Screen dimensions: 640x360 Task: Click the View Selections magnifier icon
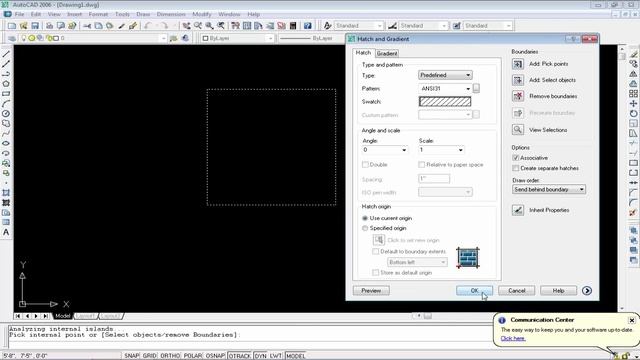click(518, 129)
